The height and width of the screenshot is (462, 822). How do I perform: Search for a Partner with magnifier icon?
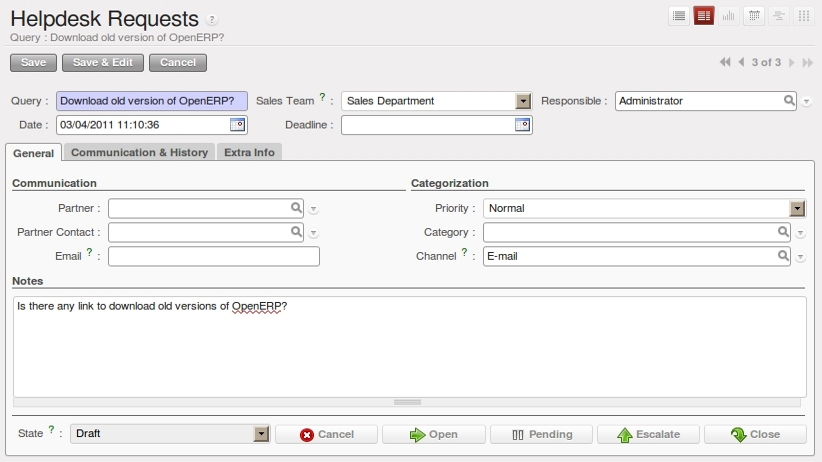pyautogui.click(x=296, y=208)
